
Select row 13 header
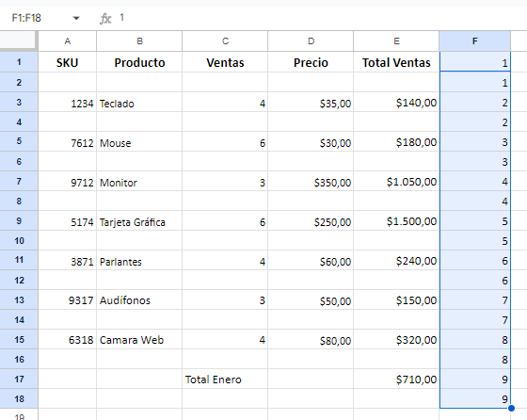click(x=19, y=299)
